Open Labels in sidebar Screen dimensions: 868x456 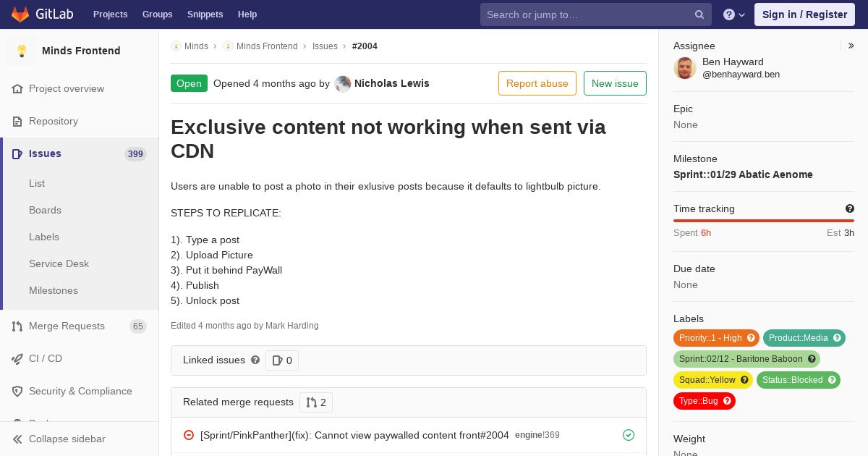point(44,237)
